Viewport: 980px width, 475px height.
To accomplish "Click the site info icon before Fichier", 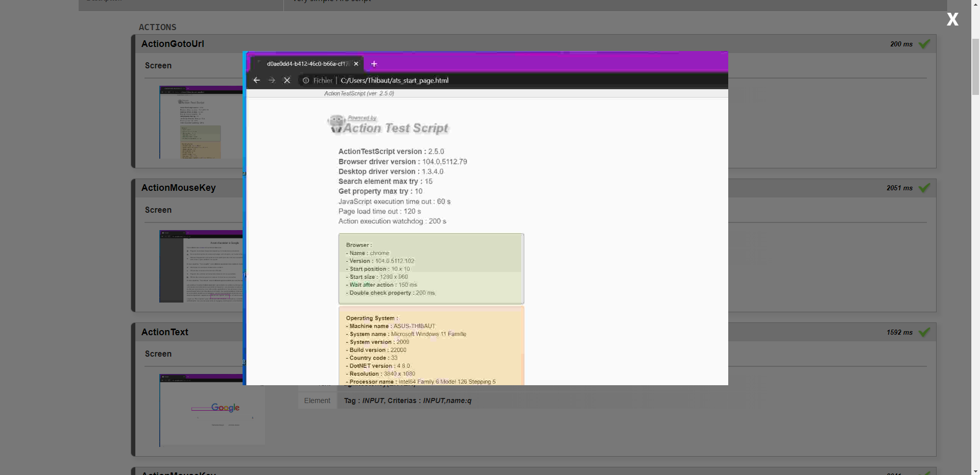I will tap(306, 80).
